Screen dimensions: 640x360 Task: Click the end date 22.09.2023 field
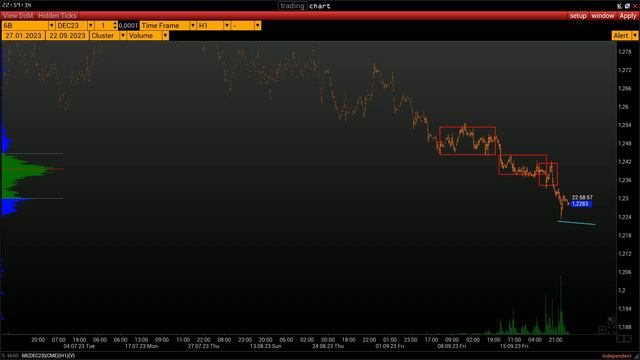pos(67,36)
